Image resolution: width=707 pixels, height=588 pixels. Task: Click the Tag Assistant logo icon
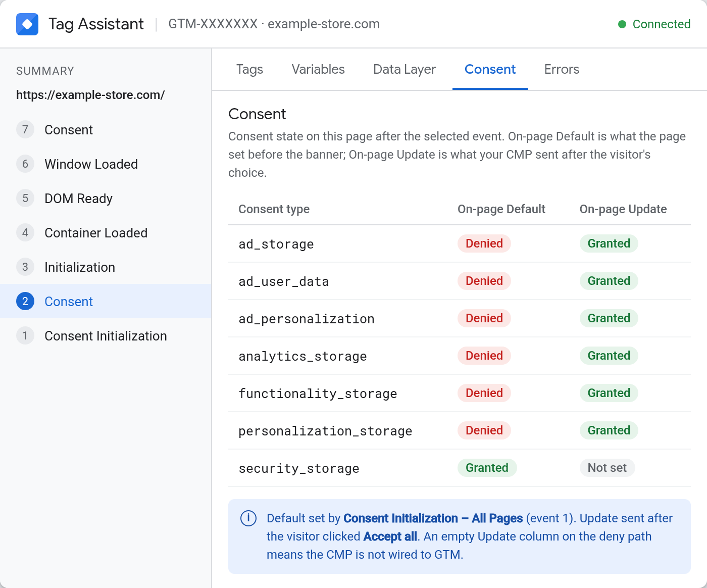click(x=27, y=24)
